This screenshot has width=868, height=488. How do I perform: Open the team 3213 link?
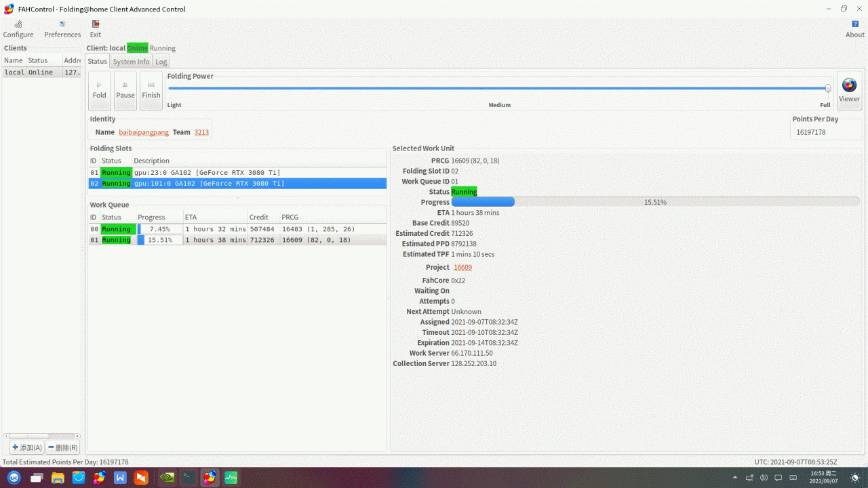tap(201, 132)
